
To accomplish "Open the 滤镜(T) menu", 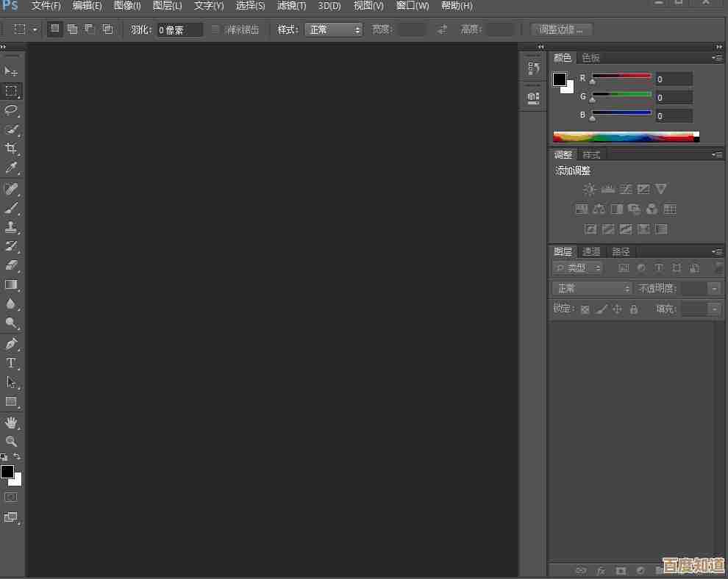I will (x=291, y=6).
